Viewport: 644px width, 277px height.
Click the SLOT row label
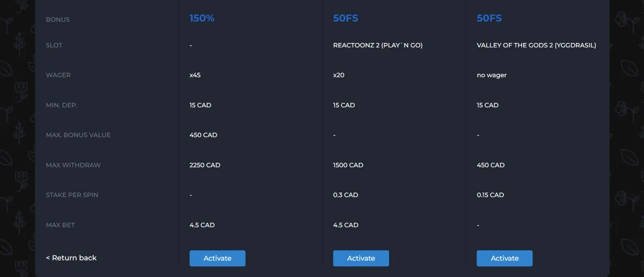tap(54, 46)
